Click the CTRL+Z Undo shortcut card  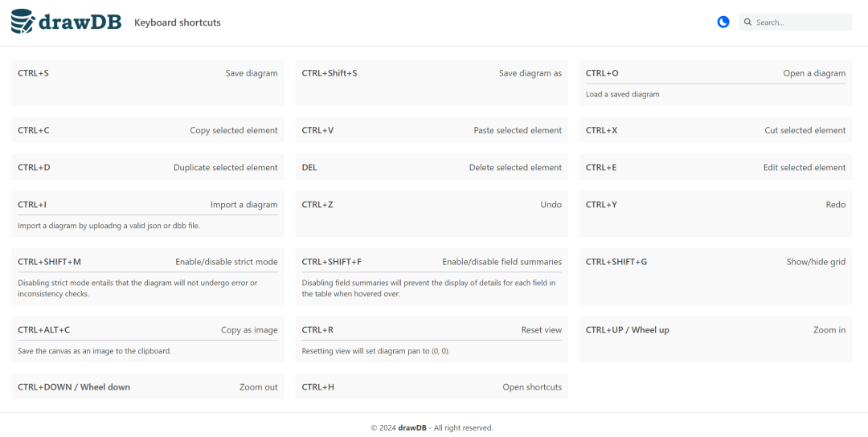[432, 214]
